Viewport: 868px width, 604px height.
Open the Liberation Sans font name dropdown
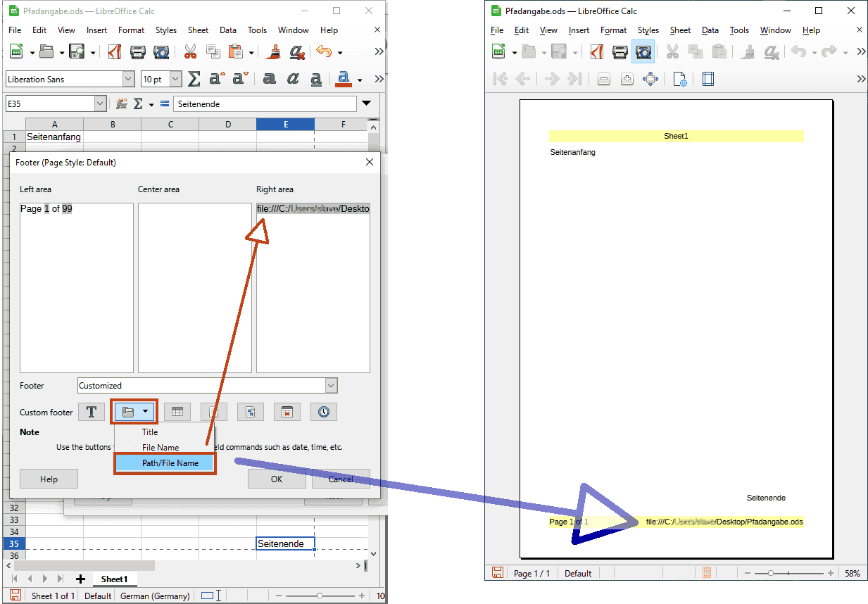(x=128, y=79)
